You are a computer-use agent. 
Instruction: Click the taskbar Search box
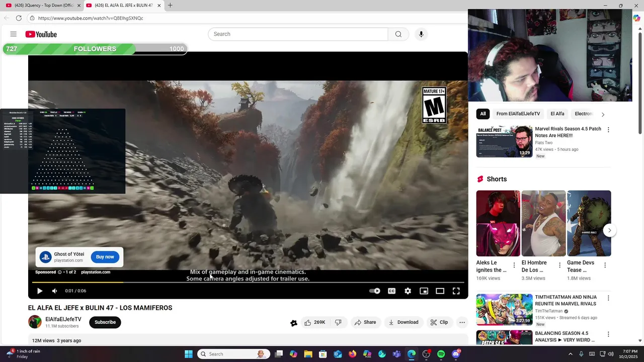pyautogui.click(x=232, y=354)
